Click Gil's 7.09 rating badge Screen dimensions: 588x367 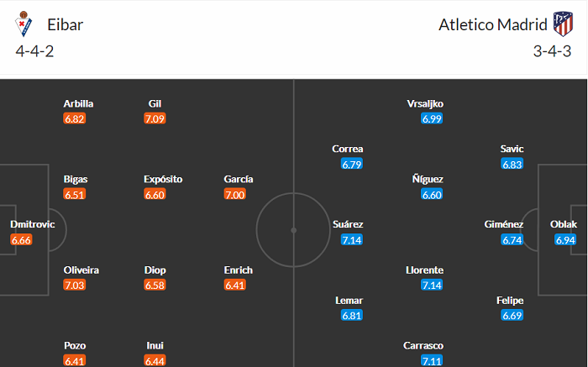point(155,119)
